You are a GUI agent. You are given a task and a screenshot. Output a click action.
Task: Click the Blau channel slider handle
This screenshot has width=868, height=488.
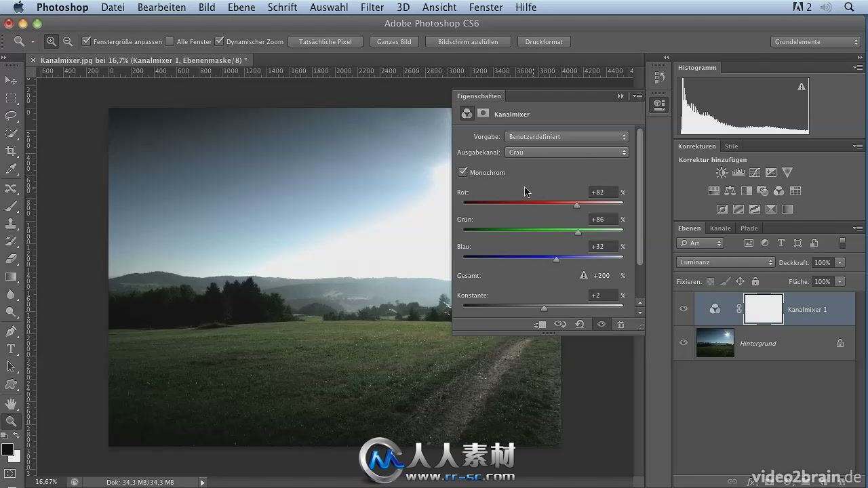(556, 260)
